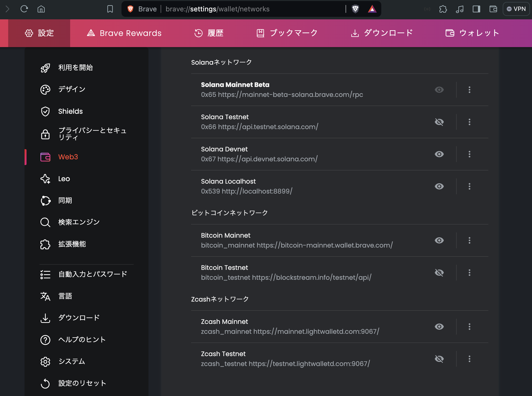Open the wallet icon in the toolbar
Viewport: 532px width, 396px height.
(493, 9)
